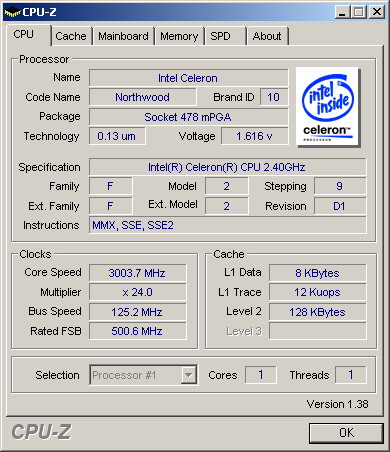Click the processor Name field Intel Celeron
Viewport: 390px width, 452px height.
click(x=188, y=78)
